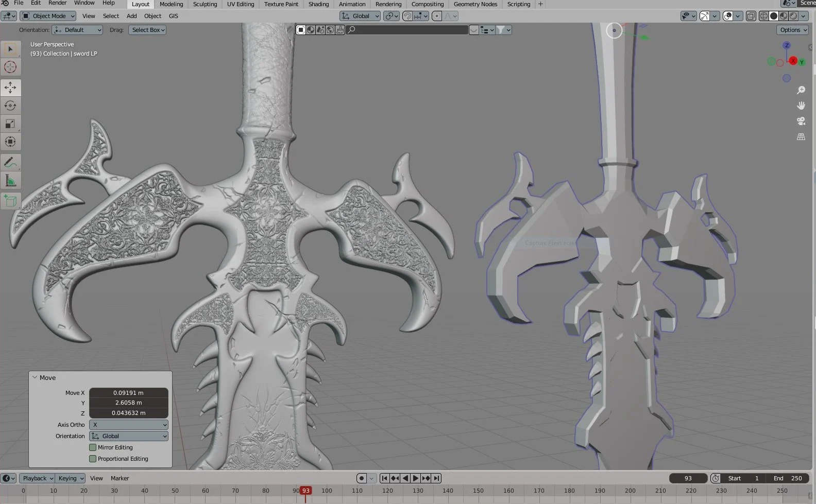816x504 pixels.
Task: Open Orientation Default dropdown
Action: click(78, 30)
